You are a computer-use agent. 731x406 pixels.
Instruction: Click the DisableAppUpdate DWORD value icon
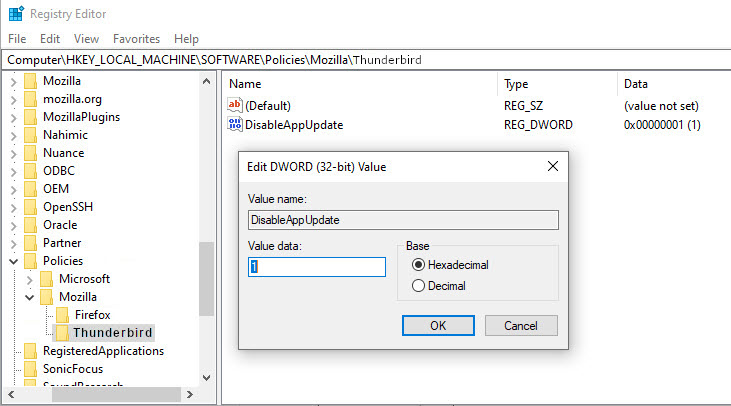pos(234,124)
